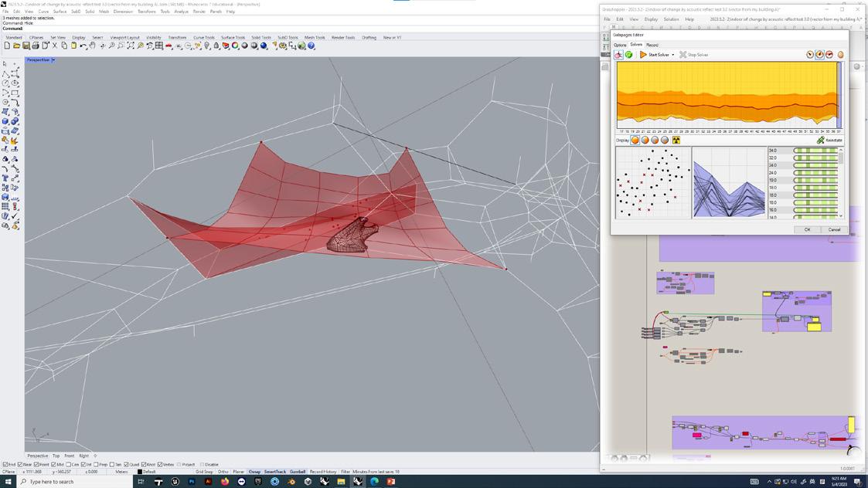
Task: Open the Start Solver dropdown arrow
Action: (672, 55)
